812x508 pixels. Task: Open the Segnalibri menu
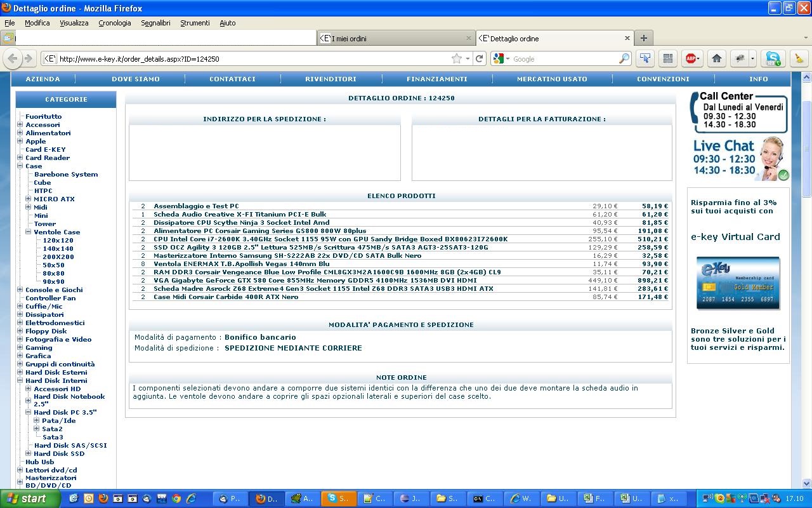155,23
